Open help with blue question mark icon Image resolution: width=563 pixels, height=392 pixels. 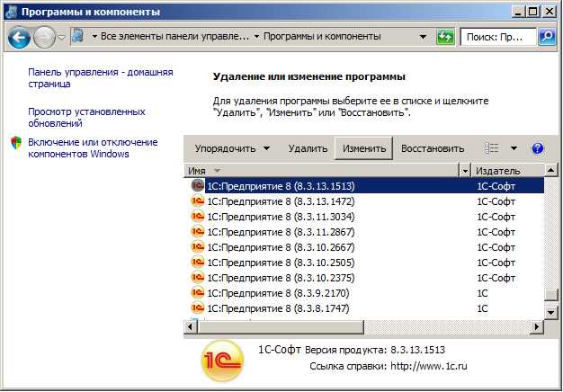(537, 147)
